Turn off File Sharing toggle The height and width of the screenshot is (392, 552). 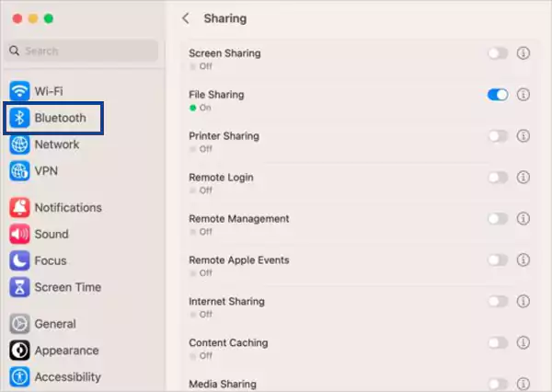pos(498,95)
